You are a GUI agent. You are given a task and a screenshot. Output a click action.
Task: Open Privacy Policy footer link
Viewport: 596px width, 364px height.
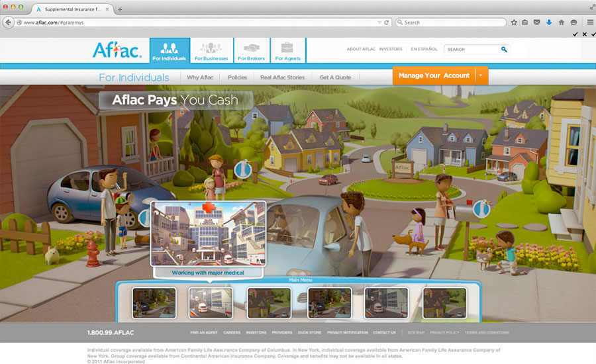pos(445,332)
